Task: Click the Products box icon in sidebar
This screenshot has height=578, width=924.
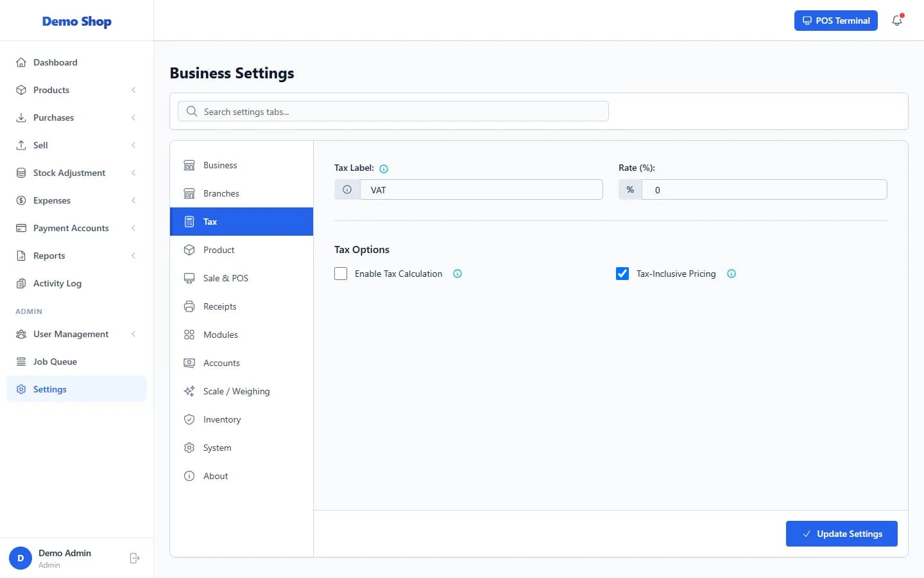Action: pos(21,90)
